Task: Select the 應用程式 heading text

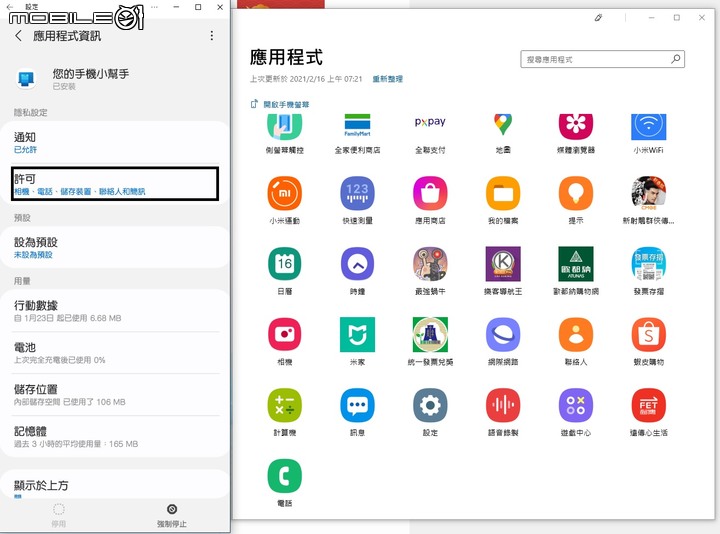Action: (286, 57)
